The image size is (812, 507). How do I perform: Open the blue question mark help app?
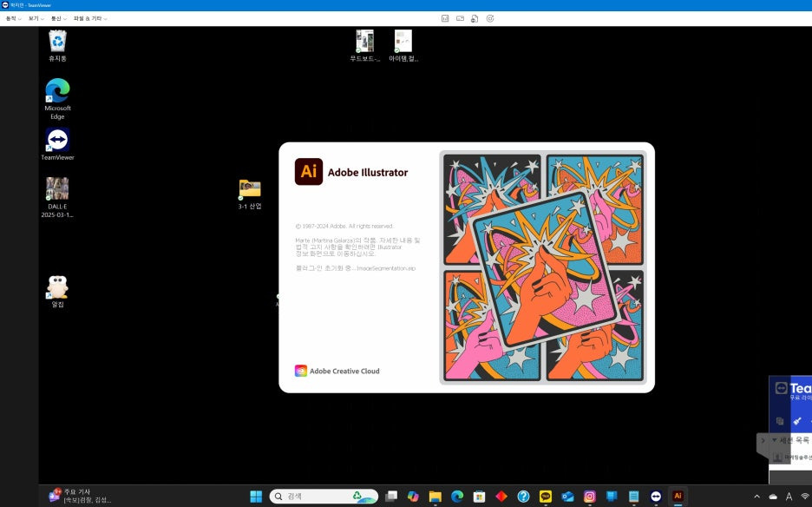pyautogui.click(x=524, y=496)
